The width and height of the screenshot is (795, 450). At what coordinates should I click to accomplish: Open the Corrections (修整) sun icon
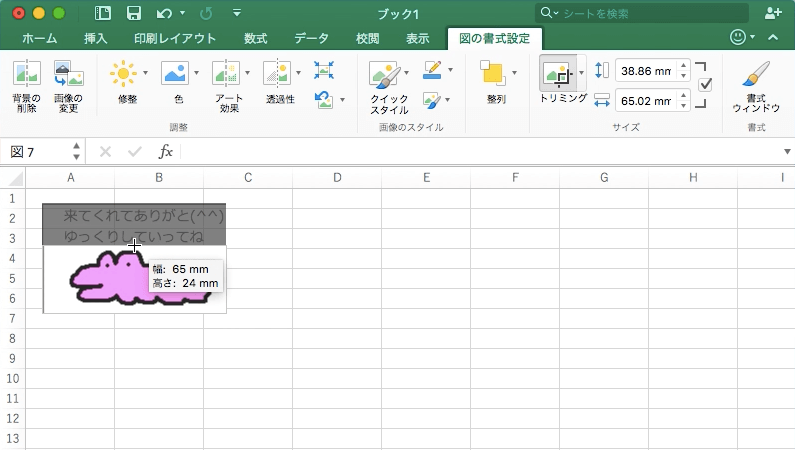coord(123,73)
